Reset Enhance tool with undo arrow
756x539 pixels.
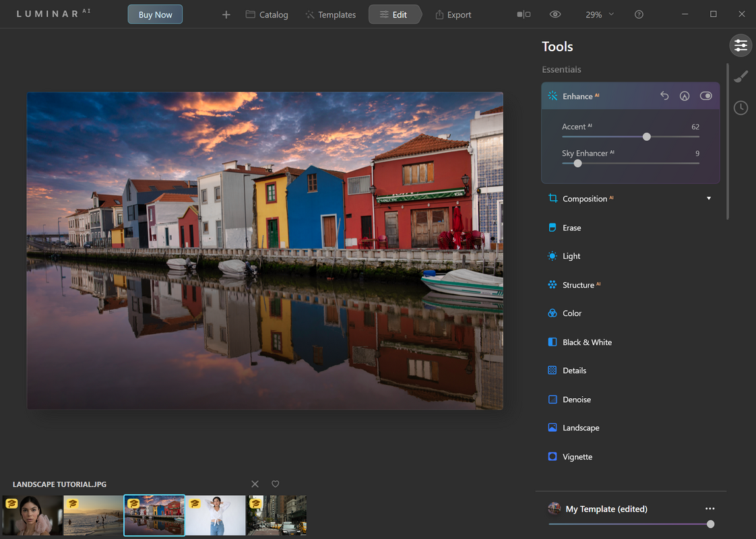coord(664,96)
